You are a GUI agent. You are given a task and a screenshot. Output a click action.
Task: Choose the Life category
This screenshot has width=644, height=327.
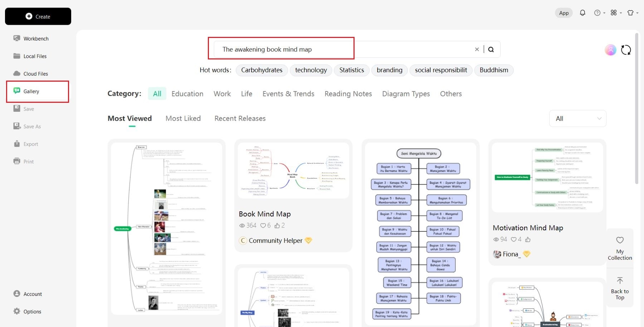[247, 94]
